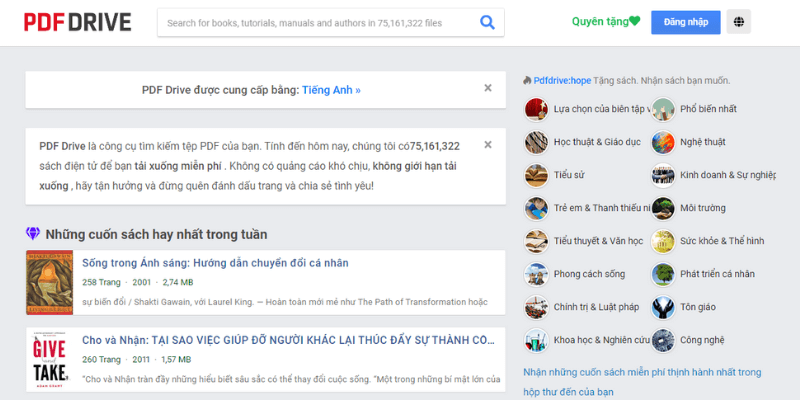The image size is (800, 400).
Task: Click the blue search magnifier icon
Action: [487, 22]
